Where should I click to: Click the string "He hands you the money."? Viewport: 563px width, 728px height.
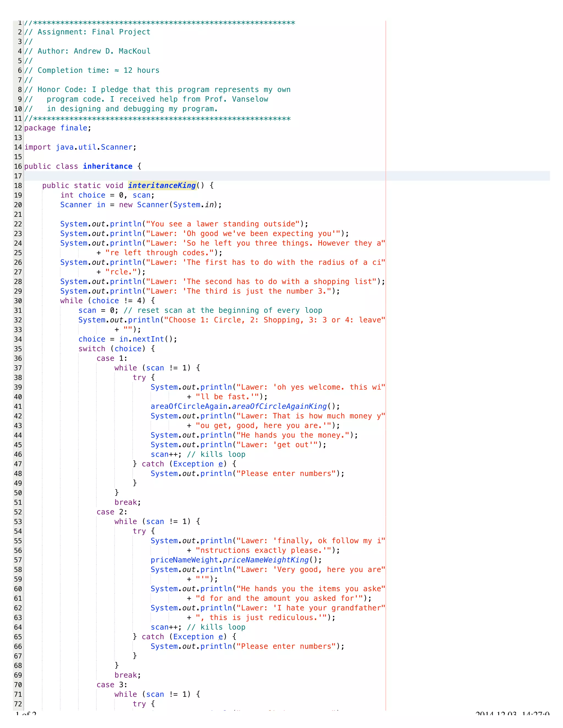pos(293,435)
